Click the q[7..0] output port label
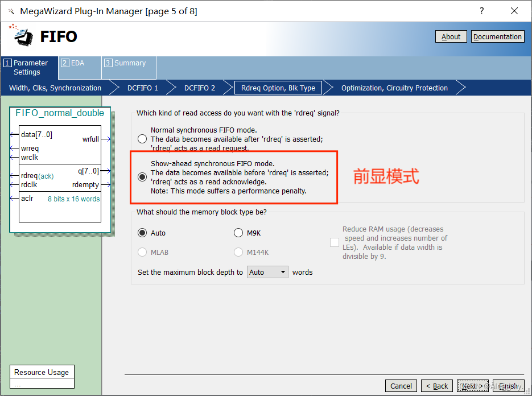Screen dimensions: 532x396 89,171
